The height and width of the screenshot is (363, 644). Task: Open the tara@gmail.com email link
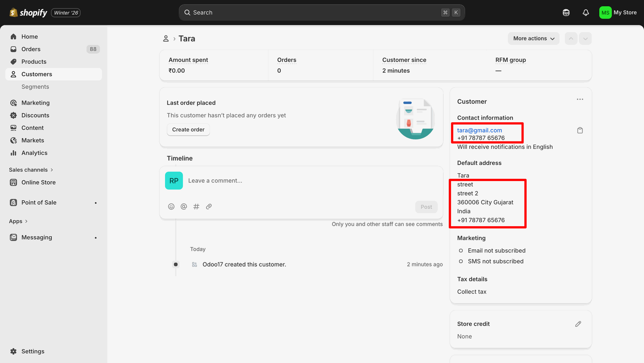pyautogui.click(x=480, y=130)
